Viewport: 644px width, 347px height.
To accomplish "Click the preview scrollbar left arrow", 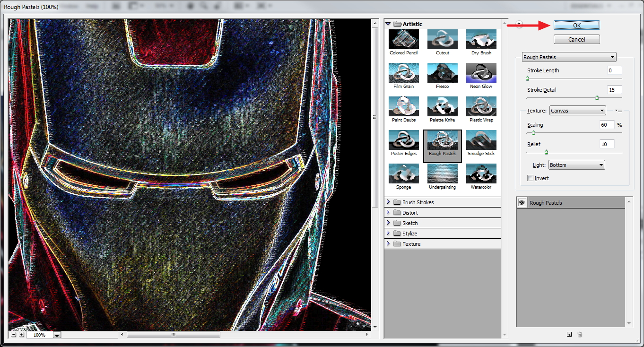I will click(123, 335).
